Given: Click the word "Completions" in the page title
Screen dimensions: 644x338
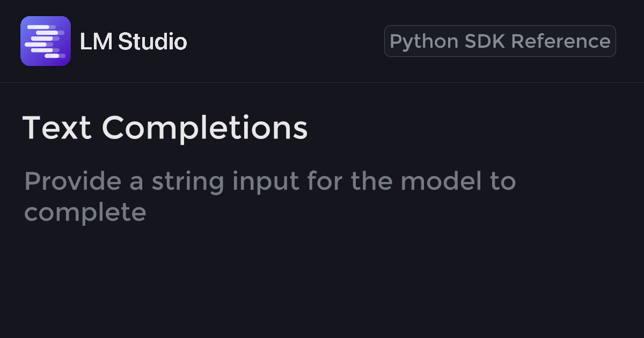Looking at the screenshot, I should 204,128.
